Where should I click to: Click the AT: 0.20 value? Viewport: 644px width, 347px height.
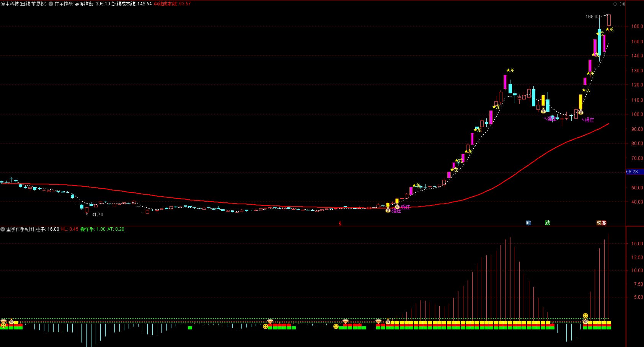[116, 229]
